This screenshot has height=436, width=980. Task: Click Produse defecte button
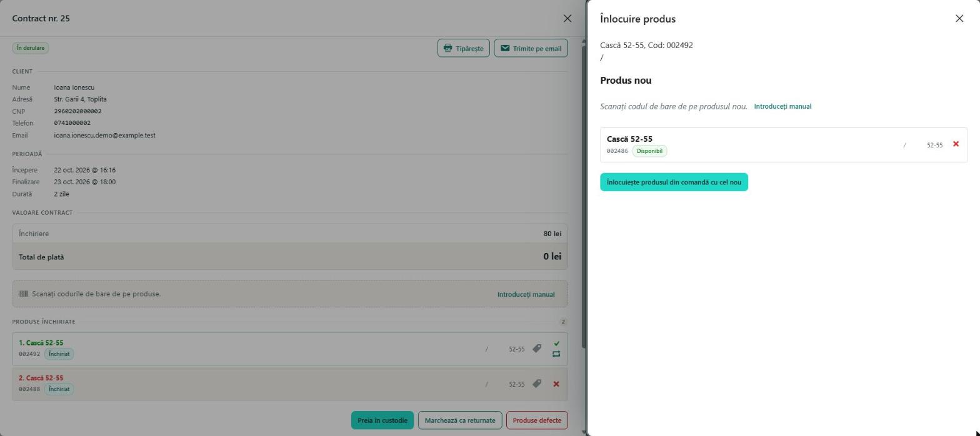point(537,420)
